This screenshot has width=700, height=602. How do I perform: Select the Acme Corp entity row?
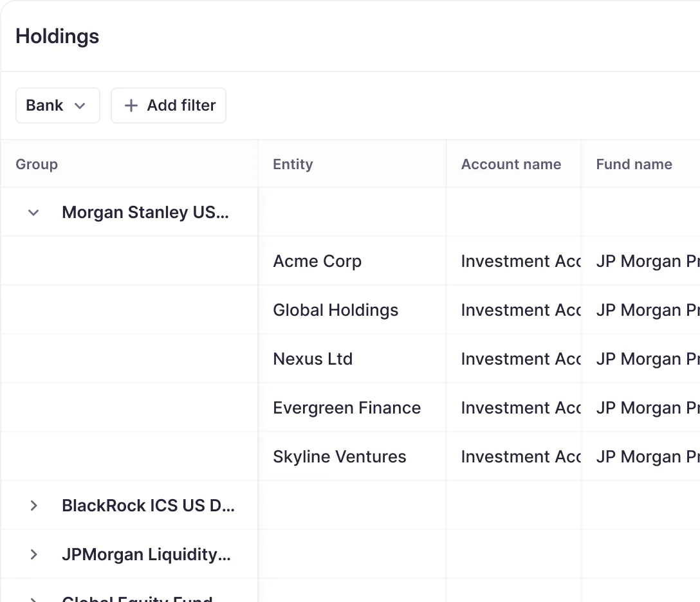click(x=317, y=261)
